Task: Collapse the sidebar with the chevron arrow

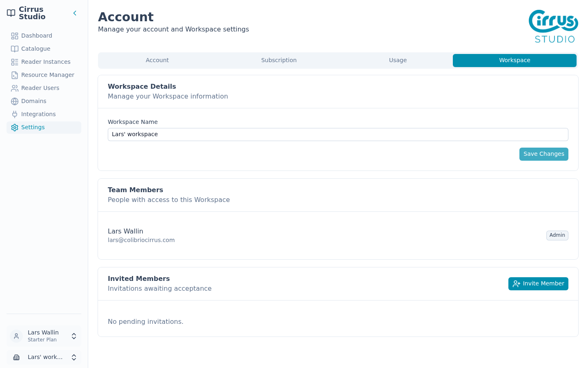Action: click(75, 13)
